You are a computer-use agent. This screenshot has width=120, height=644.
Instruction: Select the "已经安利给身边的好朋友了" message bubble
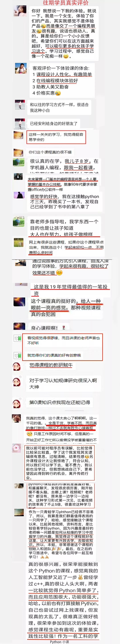click(x=54, y=124)
